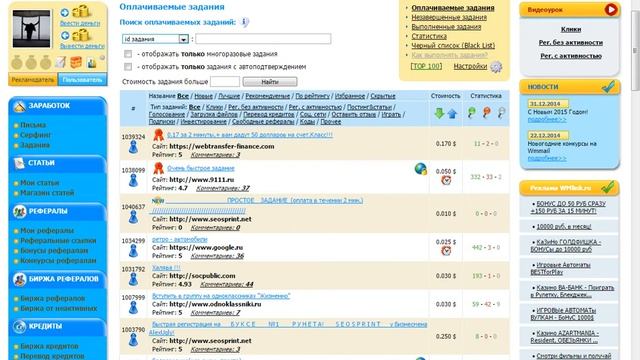Open Оплачиваемые задания in the yellow menu
This screenshot has height=360, width=640.
click(x=453, y=8)
